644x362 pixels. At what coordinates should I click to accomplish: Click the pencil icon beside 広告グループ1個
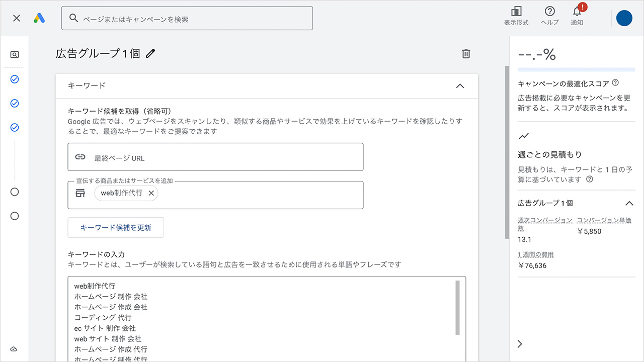click(150, 53)
